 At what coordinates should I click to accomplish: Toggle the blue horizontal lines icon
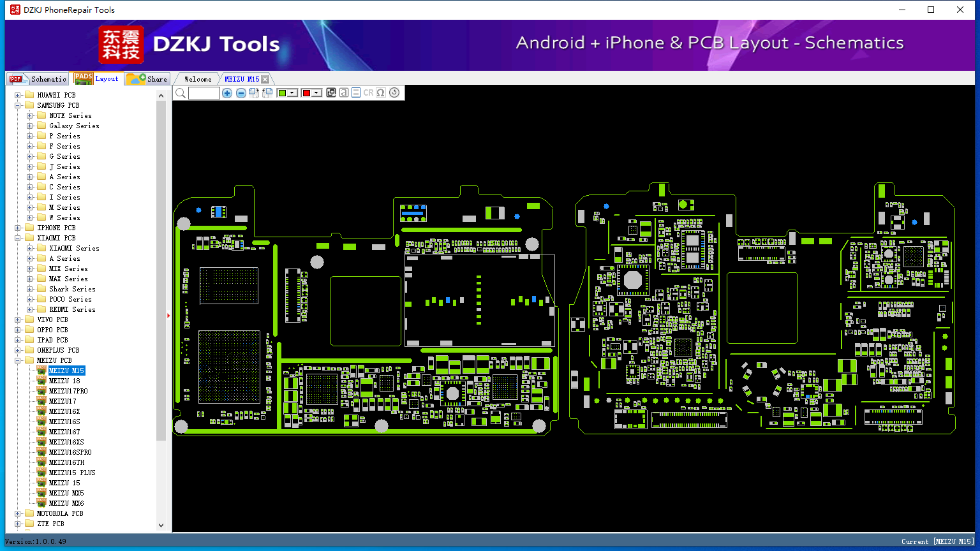356,93
